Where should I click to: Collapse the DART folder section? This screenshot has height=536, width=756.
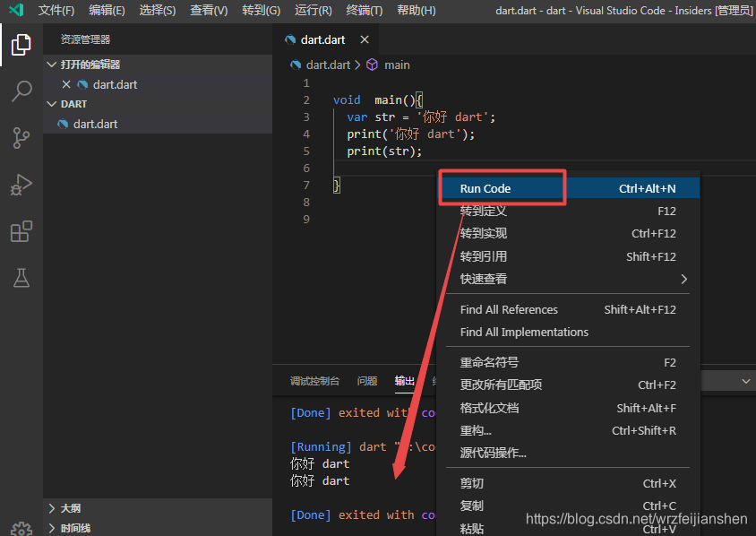52,104
